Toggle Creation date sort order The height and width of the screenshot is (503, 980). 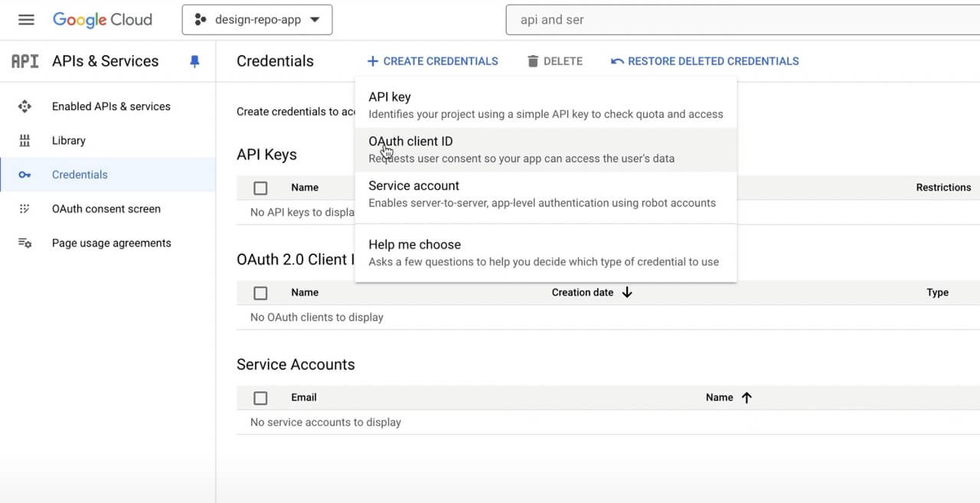[626, 292]
